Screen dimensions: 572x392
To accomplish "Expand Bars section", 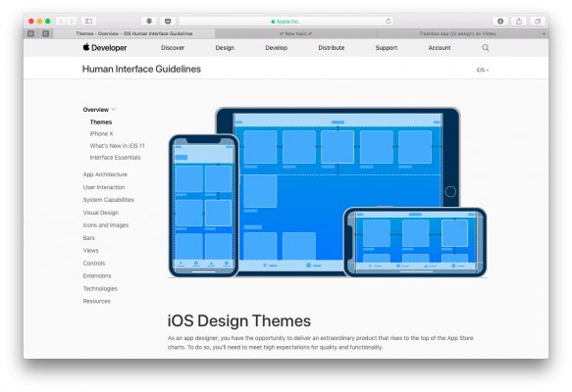I will 88,238.
